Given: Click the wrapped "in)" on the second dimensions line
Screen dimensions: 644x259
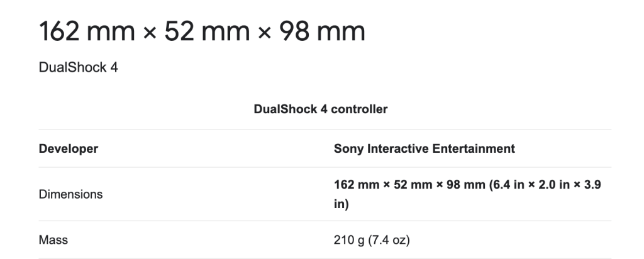Looking at the screenshot, I should pyautogui.click(x=341, y=204).
